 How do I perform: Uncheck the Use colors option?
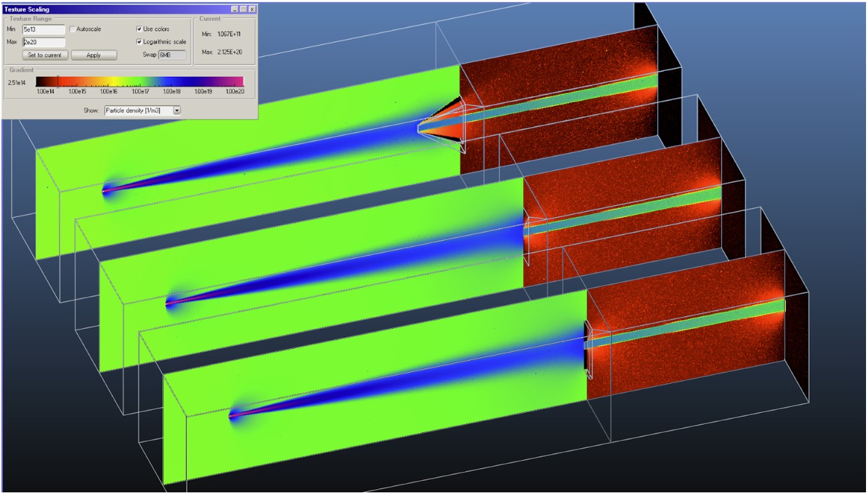tap(139, 30)
